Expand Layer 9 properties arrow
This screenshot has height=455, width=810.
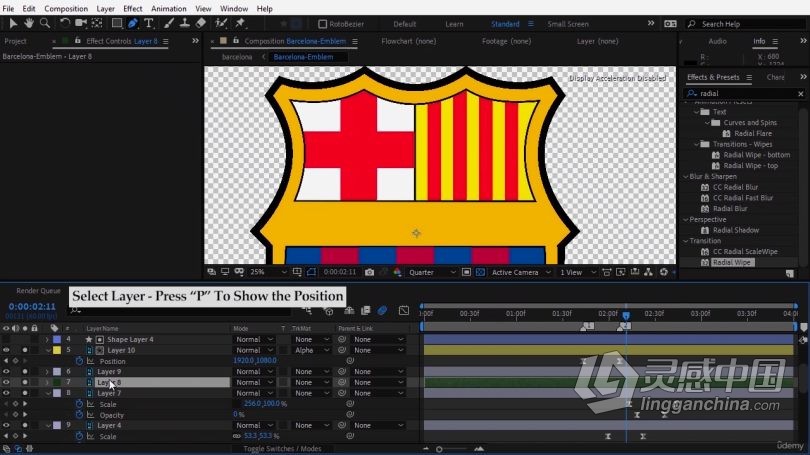[47, 372]
